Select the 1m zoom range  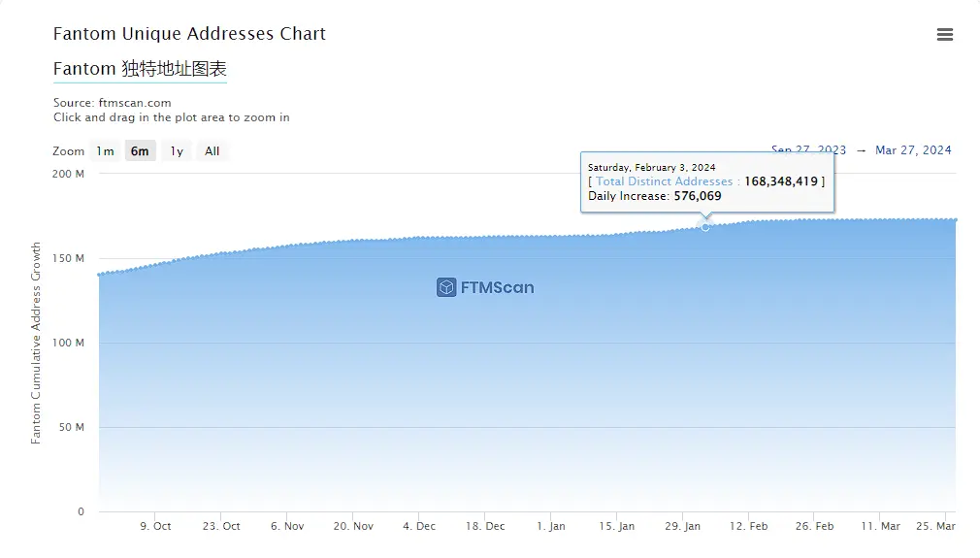coord(105,151)
